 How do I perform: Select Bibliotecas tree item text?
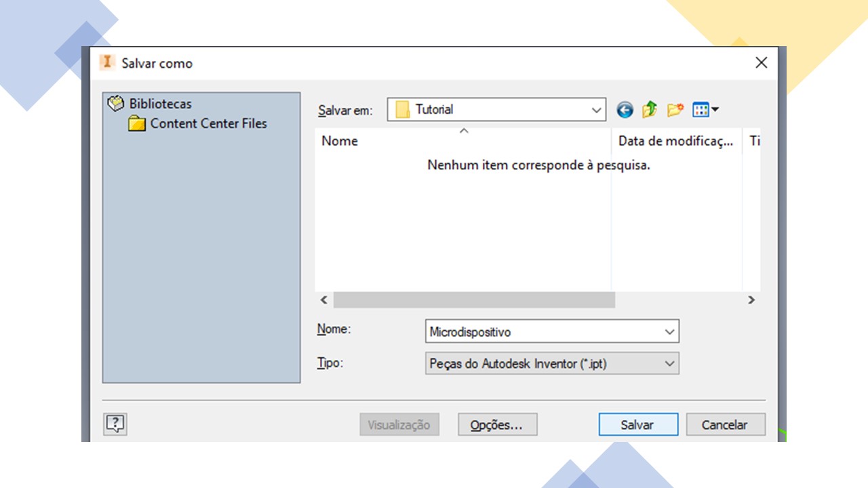click(161, 104)
